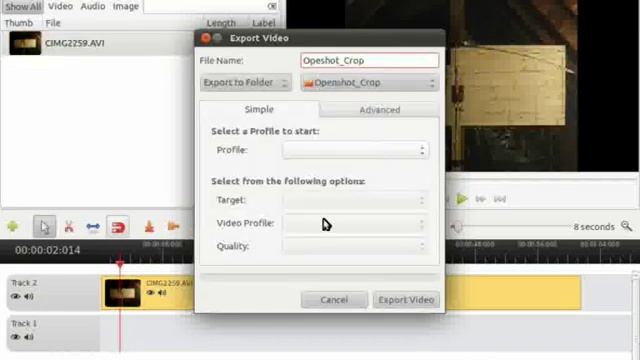Open the Quality dropdown
This screenshot has width=640, height=360.
(x=355, y=246)
